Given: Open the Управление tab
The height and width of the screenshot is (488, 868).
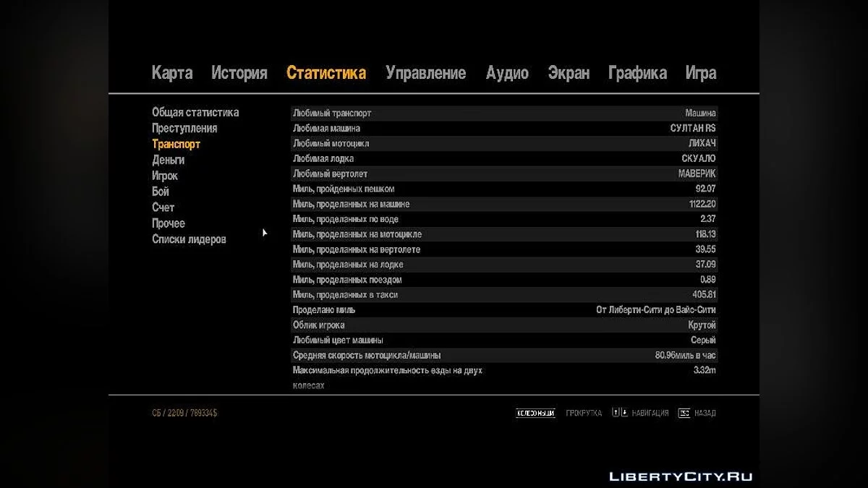Looking at the screenshot, I should (x=425, y=73).
